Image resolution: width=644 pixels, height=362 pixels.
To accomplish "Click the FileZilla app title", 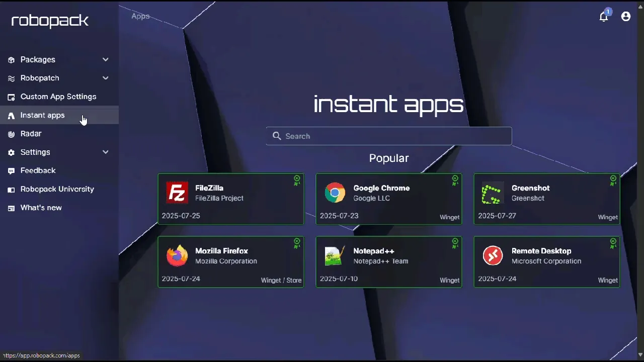I will point(209,188).
